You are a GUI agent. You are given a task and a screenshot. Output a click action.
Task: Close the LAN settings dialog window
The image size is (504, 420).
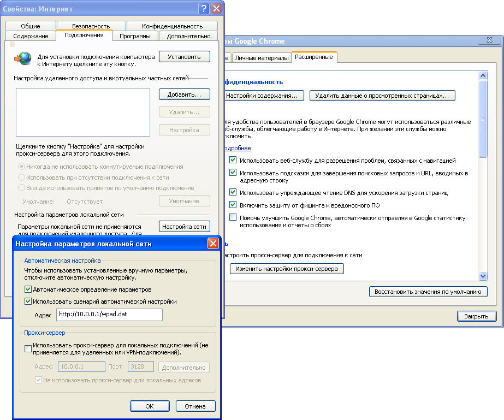(213, 244)
